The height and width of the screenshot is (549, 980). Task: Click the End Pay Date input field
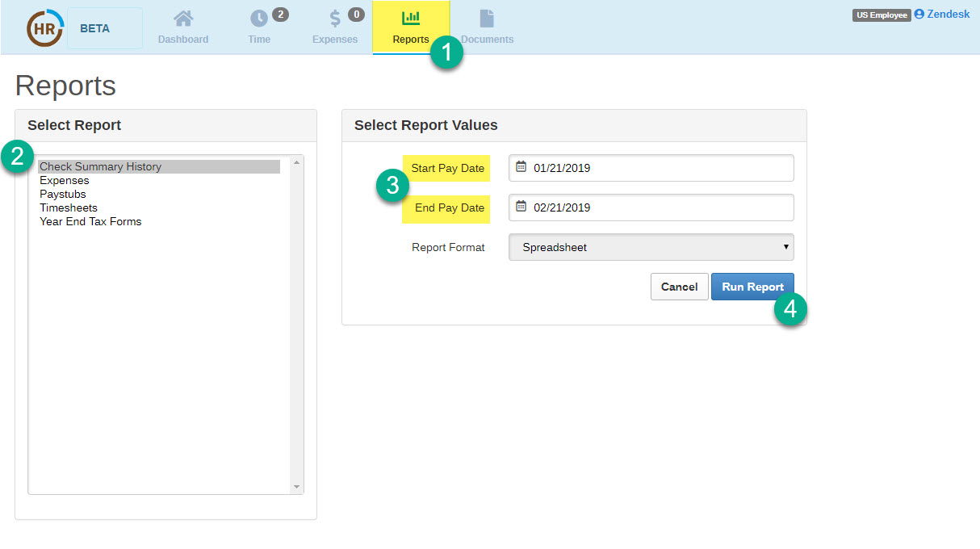[658, 207]
